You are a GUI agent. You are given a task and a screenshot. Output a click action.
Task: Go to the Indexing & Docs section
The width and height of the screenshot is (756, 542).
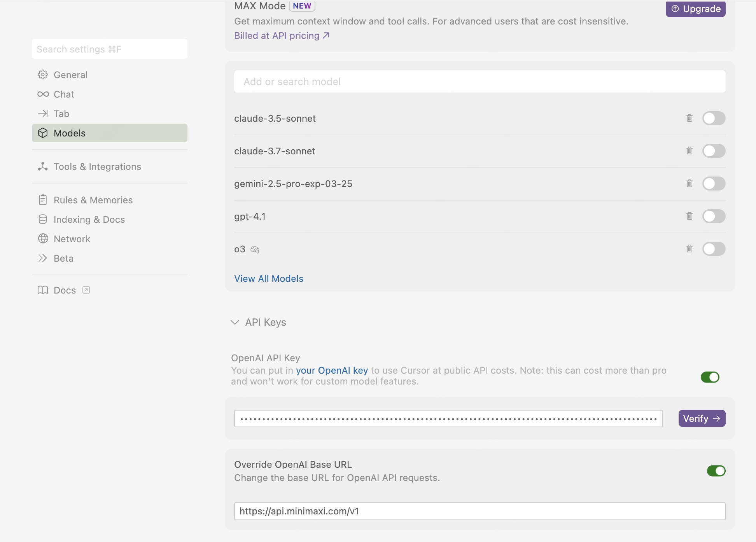coord(89,219)
